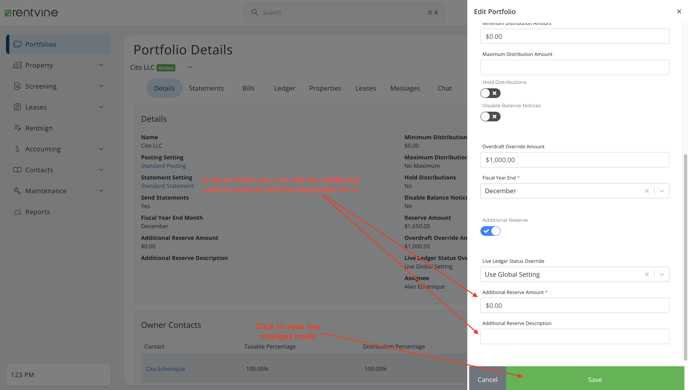Turn on Disable Balance Notices toggle
The height and width of the screenshot is (390, 688).
pos(490,116)
